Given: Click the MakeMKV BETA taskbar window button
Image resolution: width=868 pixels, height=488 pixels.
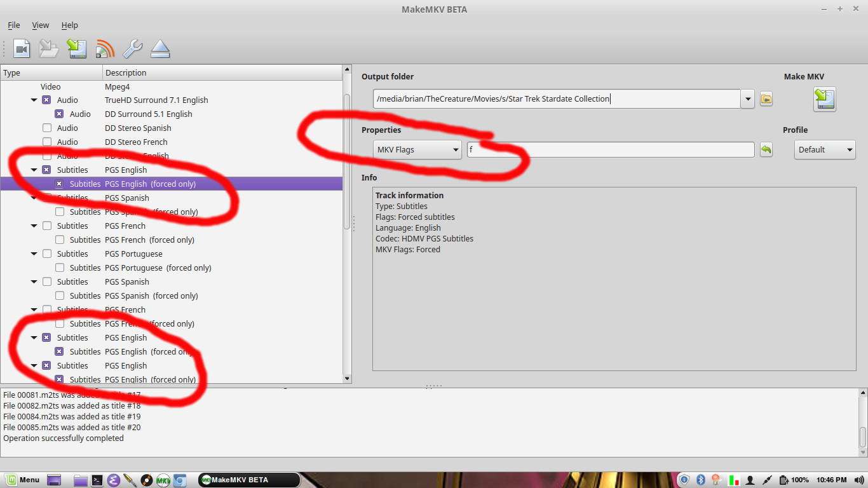Looking at the screenshot, I should (x=249, y=480).
